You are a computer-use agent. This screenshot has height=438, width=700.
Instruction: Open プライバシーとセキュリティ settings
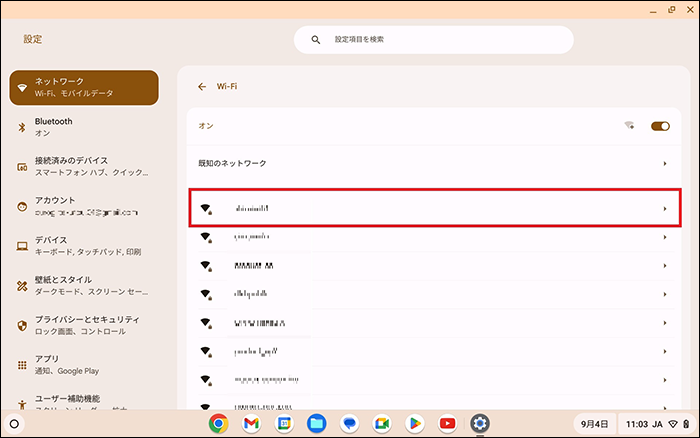coord(83,325)
